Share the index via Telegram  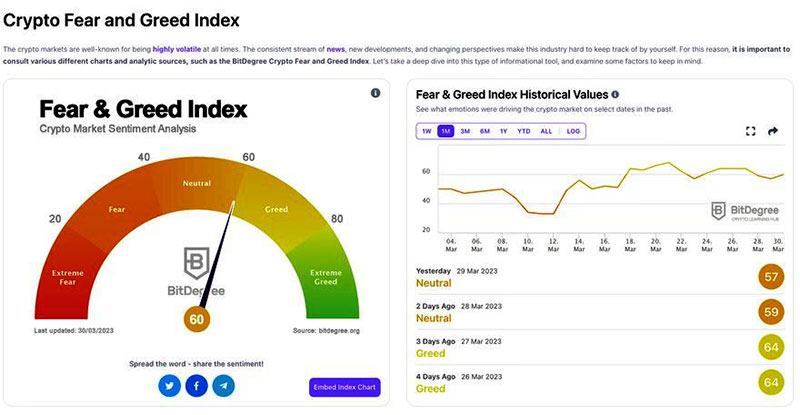point(223,386)
